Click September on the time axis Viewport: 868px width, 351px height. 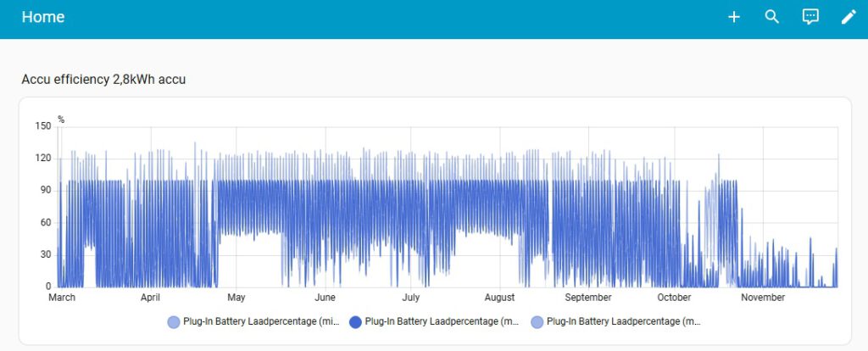(587, 298)
